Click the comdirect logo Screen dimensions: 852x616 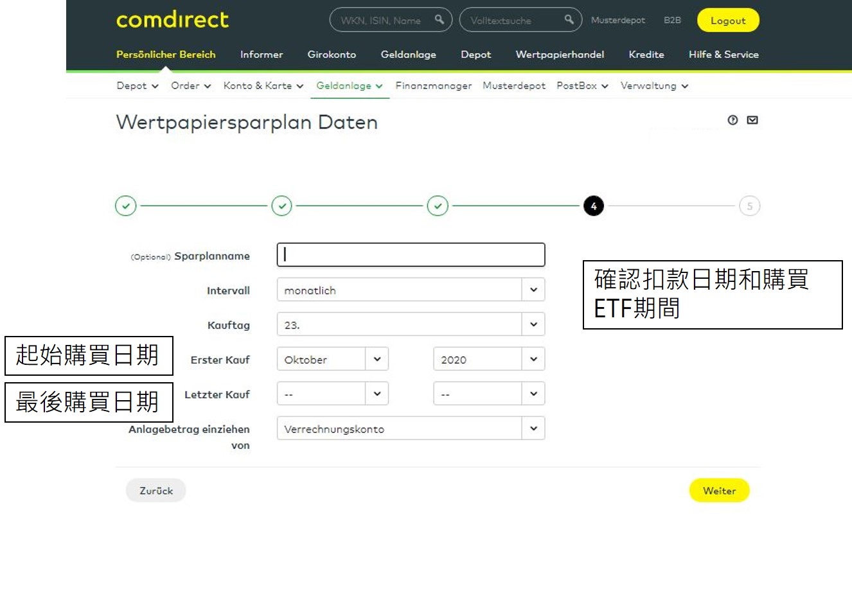(172, 20)
